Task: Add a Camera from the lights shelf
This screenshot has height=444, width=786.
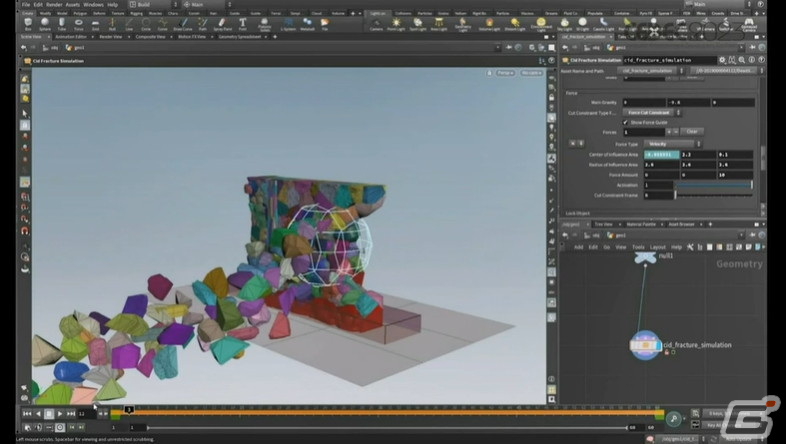Action: click(376, 24)
